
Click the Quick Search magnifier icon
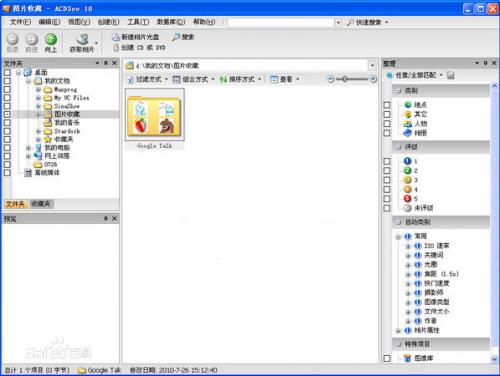click(x=350, y=22)
